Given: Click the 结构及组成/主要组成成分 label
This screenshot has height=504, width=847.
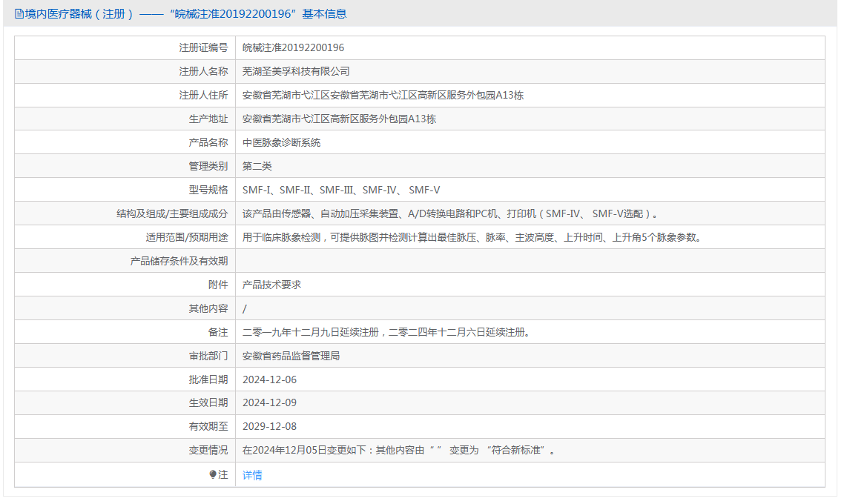Looking at the screenshot, I should 172,213.
